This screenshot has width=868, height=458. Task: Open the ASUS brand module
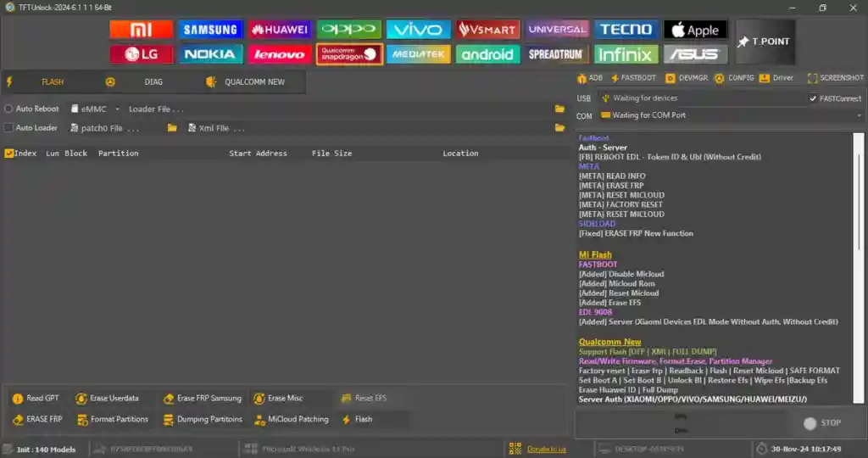695,54
